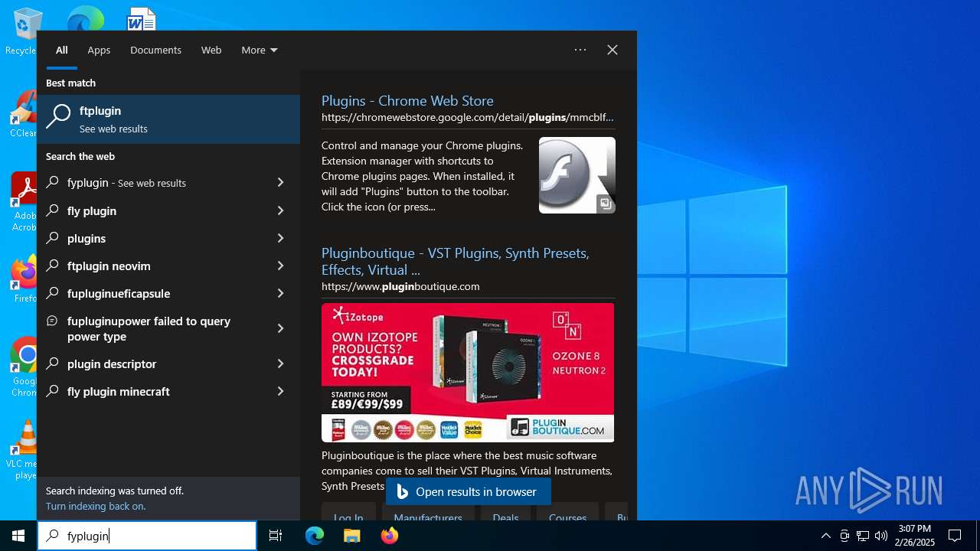
Task: Expand the fupluginueficapsule suggestion arrow
Action: [280, 293]
